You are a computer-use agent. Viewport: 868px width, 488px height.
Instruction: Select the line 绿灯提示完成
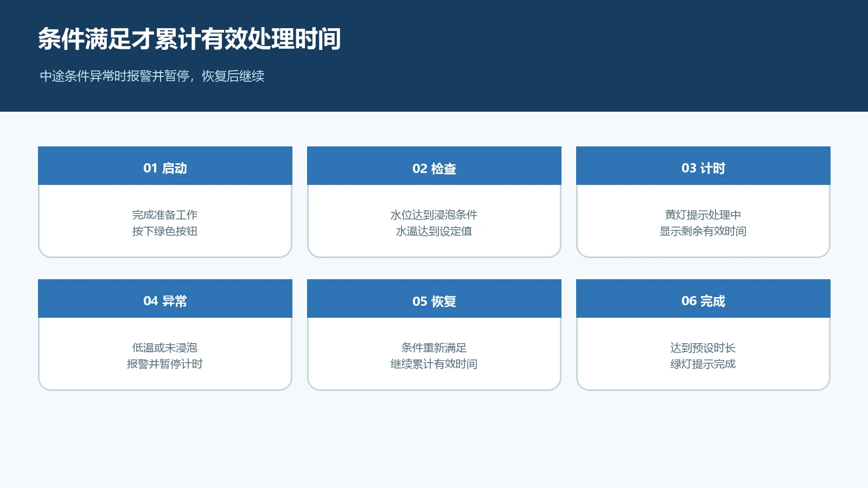(703, 364)
